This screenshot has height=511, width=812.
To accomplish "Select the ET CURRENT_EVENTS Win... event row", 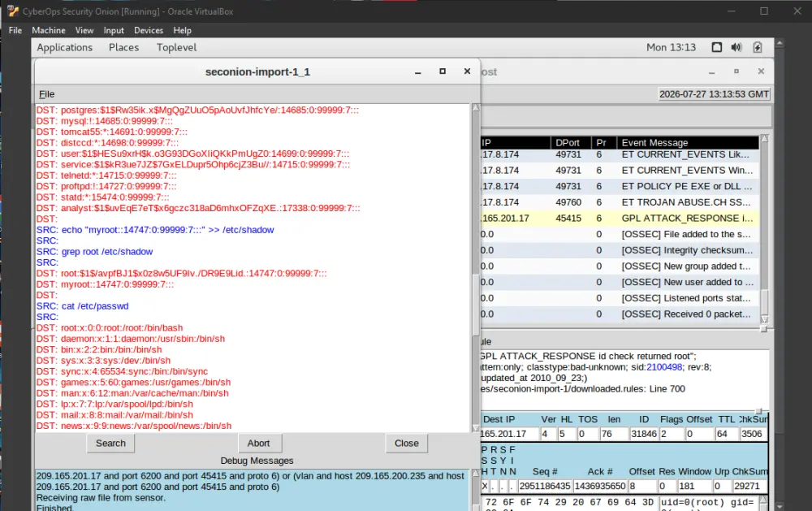I will pyautogui.click(x=620, y=170).
